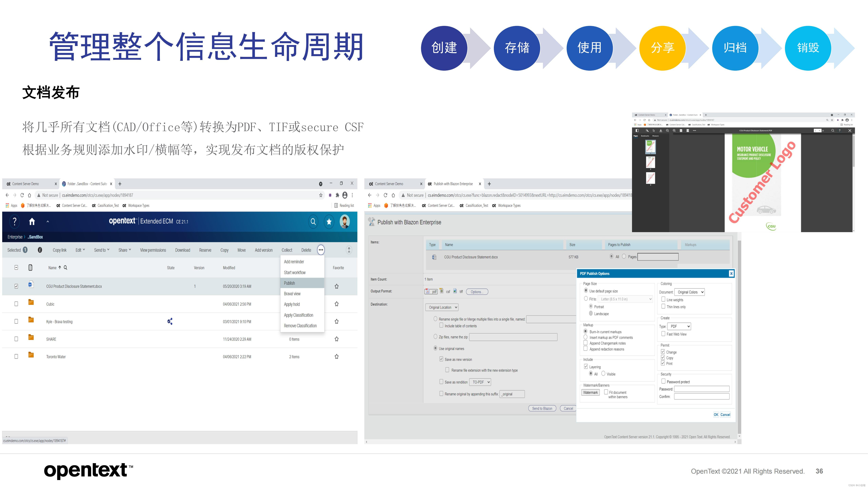The image size is (868, 488).
Task: Click the info icon beside Selected count
Action: tap(40, 250)
